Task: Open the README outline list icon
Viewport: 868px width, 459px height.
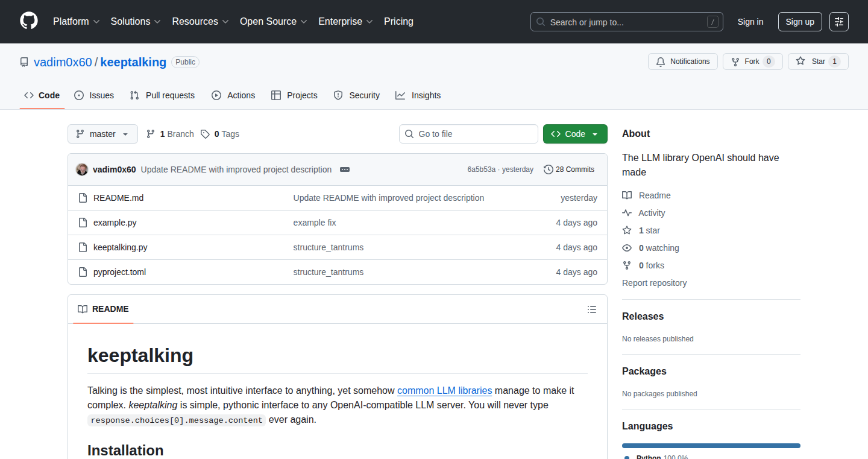Action: point(592,309)
